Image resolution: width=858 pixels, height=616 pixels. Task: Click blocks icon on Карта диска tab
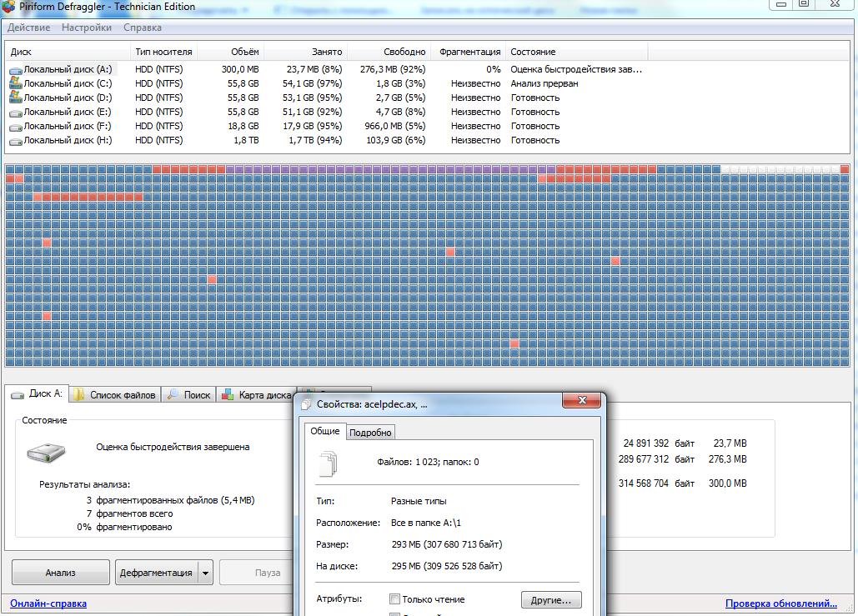point(227,394)
